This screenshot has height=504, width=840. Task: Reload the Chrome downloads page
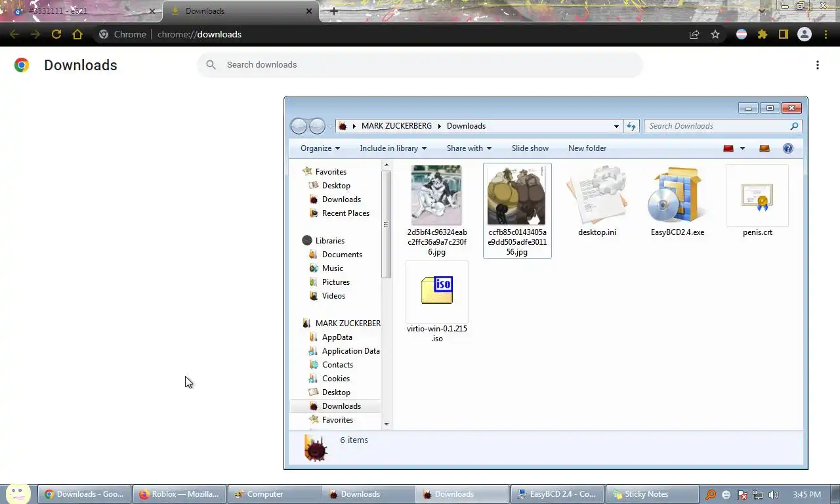(x=56, y=34)
